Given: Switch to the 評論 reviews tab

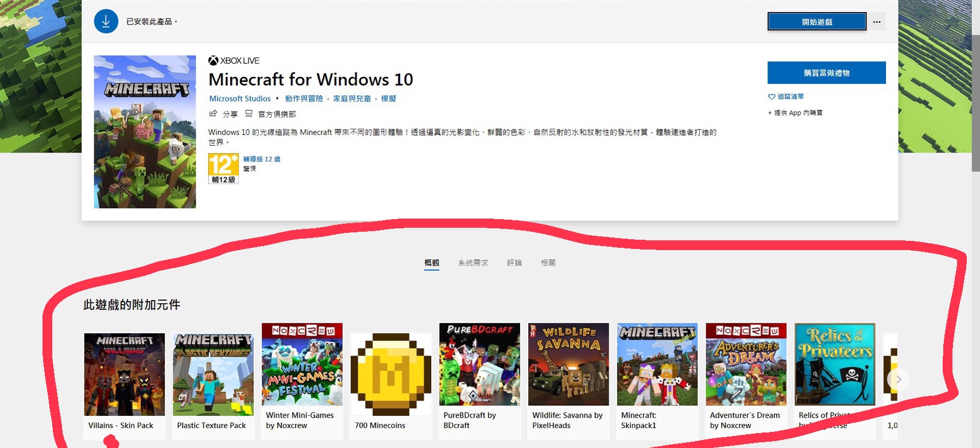Looking at the screenshot, I should pos(514,263).
